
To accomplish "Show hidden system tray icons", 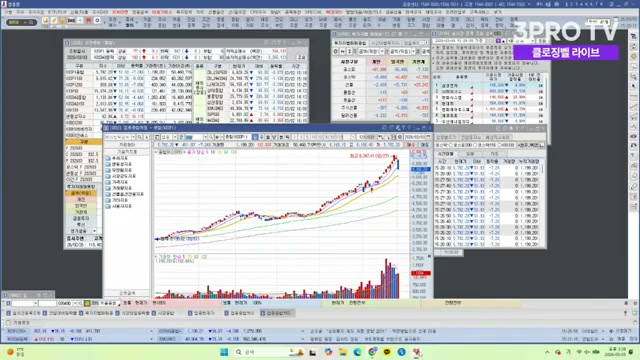I will click(547, 352).
